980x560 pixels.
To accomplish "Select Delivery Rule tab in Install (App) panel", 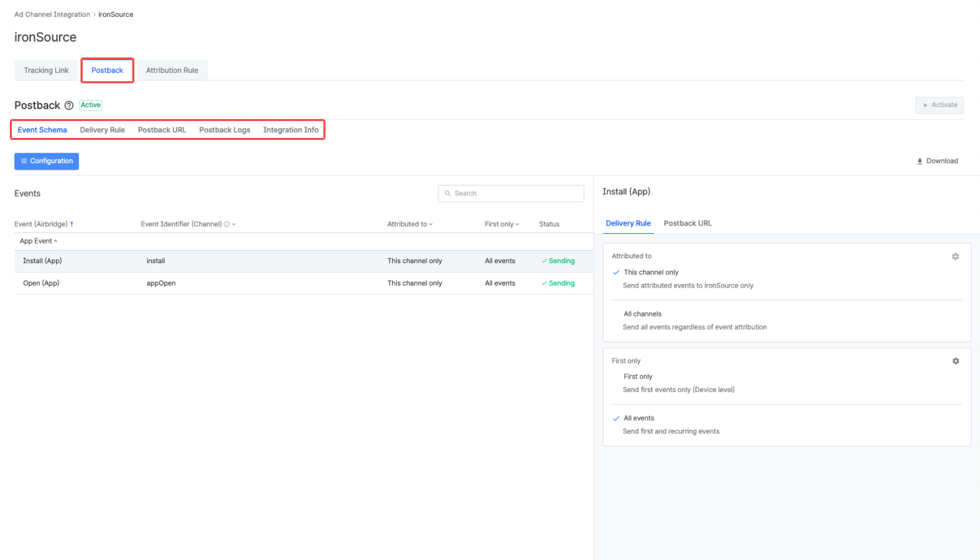I will tap(628, 223).
